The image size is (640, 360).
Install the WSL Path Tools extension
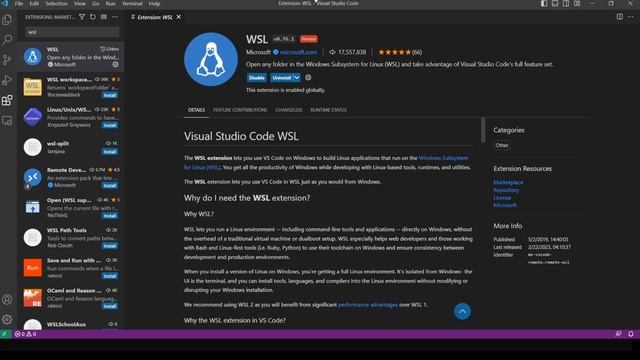(x=110, y=246)
